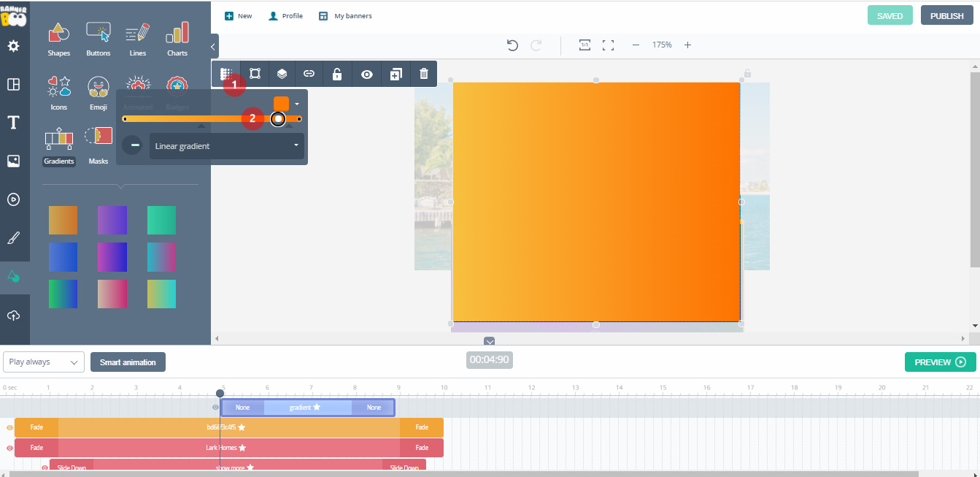Open the video/animation sidebar icon
Viewport: 980px width, 477px height.
13,199
